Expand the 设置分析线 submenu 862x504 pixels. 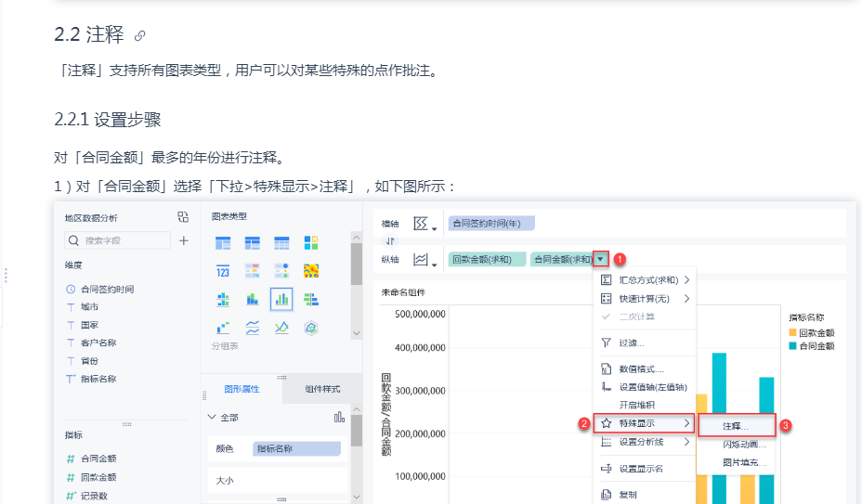pyautogui.click(x=686, y=442)
